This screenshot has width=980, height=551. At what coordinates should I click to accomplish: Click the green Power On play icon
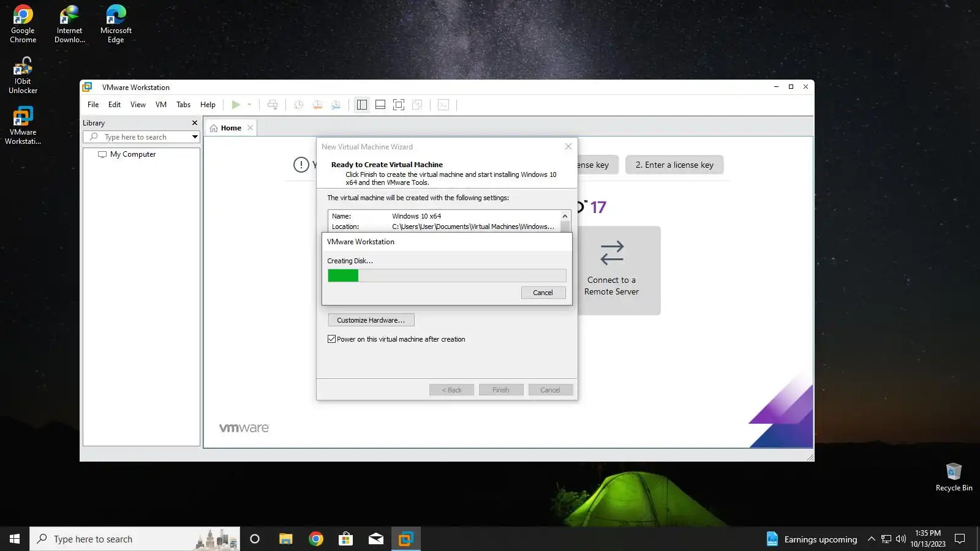pyautogui.click(x=236, y=105)
